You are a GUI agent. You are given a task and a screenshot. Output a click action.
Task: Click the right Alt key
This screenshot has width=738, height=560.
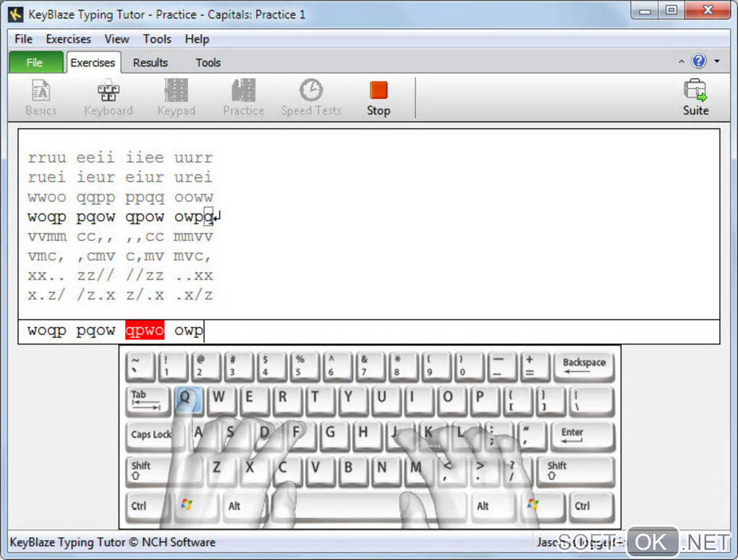(492, 506)
